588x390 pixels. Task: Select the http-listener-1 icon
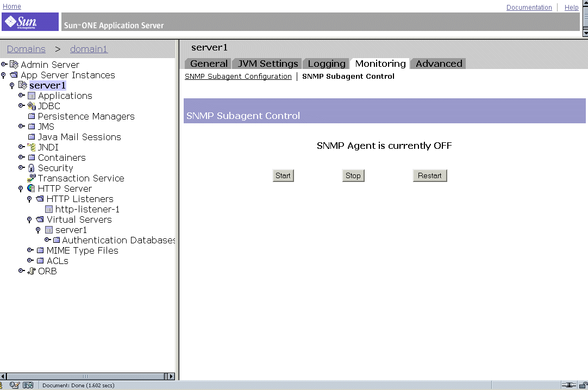pos(48,209)
